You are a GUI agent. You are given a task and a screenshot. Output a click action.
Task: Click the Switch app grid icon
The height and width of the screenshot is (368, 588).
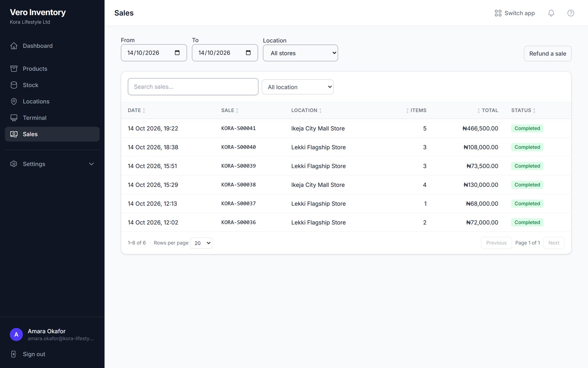click(498, 13)
